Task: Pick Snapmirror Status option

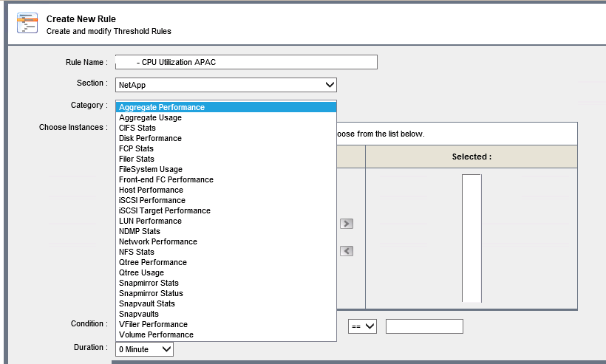Action: coord(226,293)
